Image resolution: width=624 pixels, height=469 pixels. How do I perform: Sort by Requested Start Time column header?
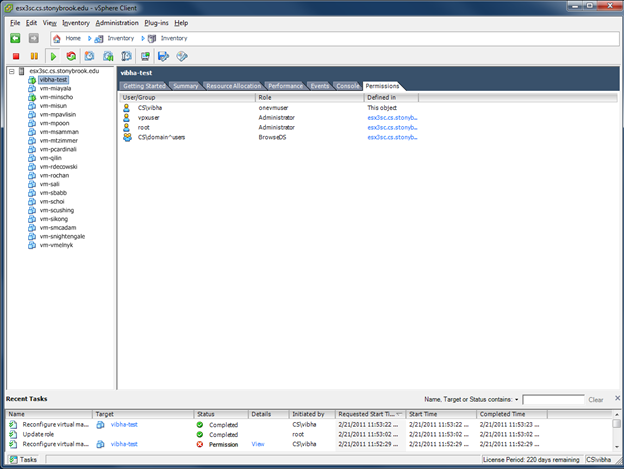[370, 415]
